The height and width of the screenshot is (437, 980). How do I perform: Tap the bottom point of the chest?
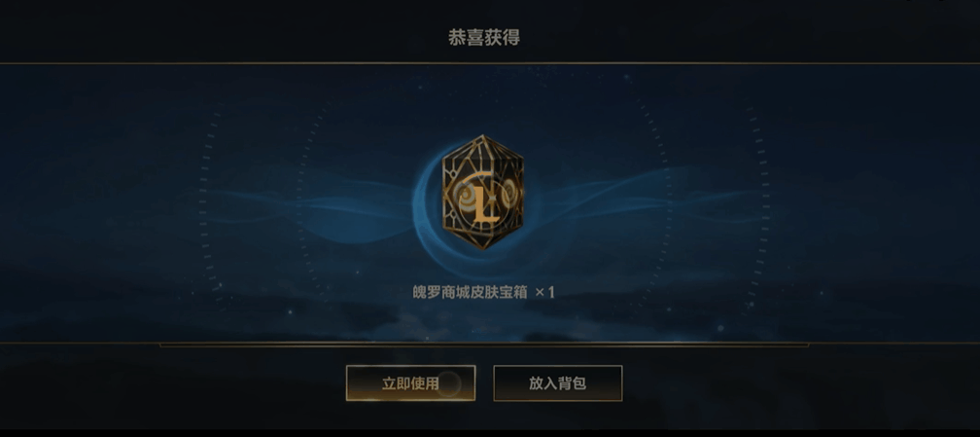pyautogui.click(x=482, y=246)
